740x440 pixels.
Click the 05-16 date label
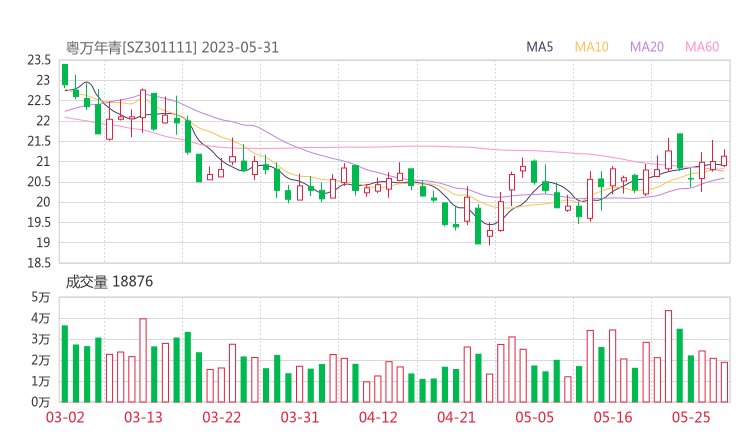coord(613,417)
